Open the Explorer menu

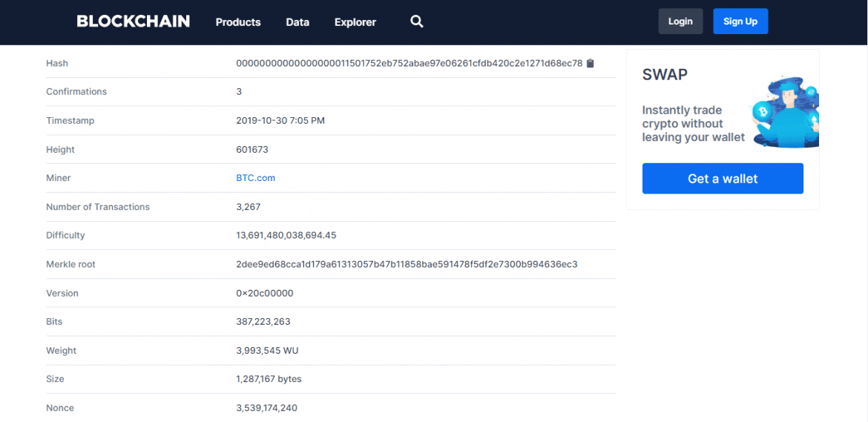tap(355, 22)
